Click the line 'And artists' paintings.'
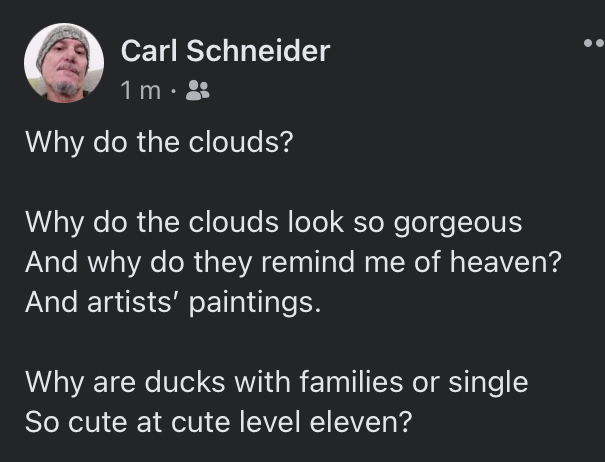This screenshot has height=462, width=605. coord(172,302)
